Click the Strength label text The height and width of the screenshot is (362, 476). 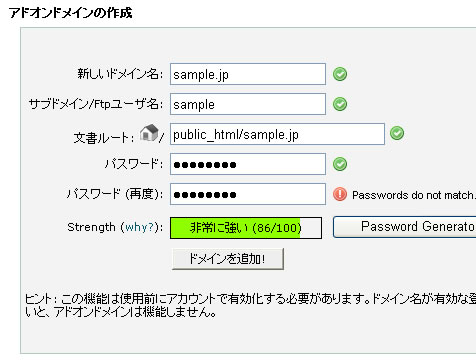91,227
